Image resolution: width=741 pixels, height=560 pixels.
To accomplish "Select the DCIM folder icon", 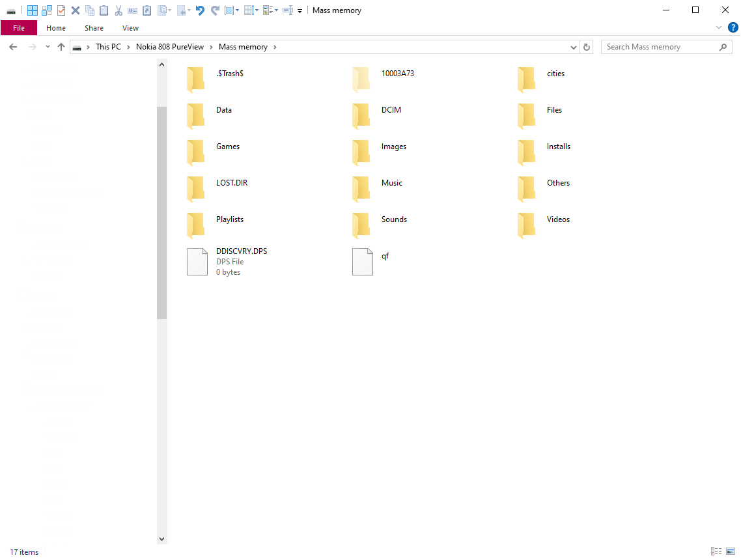I will [x=361, y=115].
